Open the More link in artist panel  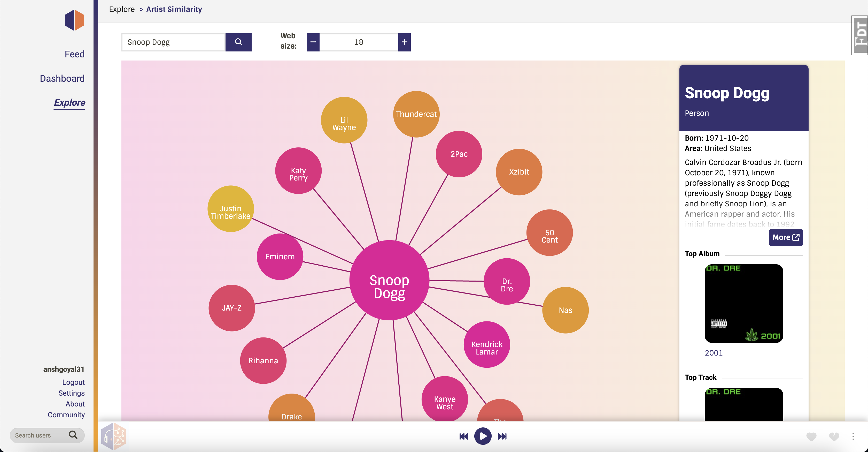[786, 237]
